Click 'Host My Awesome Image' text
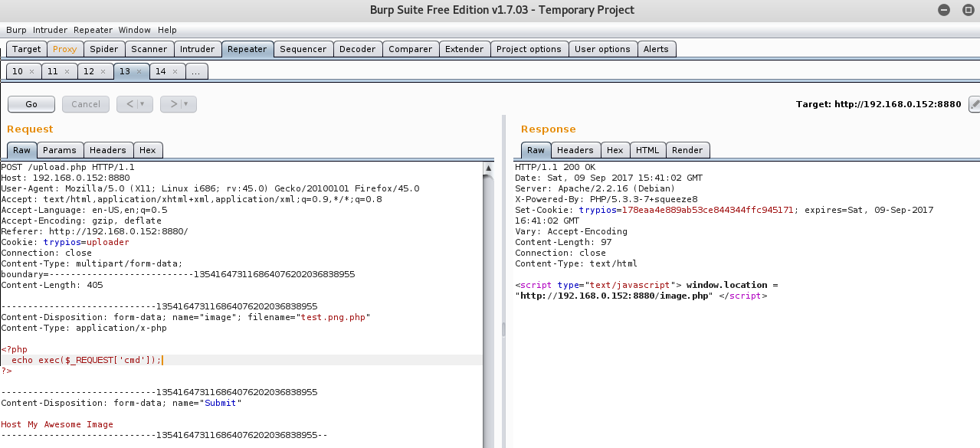The image size is (980, 448). click(x=57, y=424)
